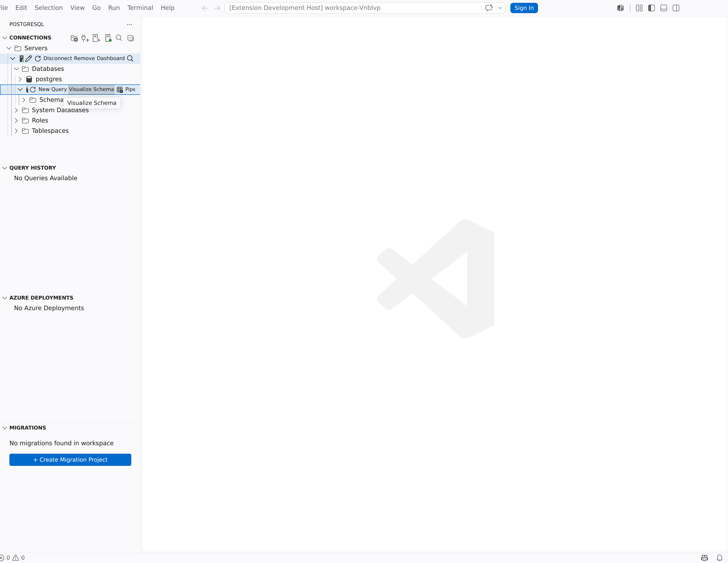Refresh the server using icon beside the pencil
Image resolution: width=728 pixels, height=563 pixels.
click(38, 59)
